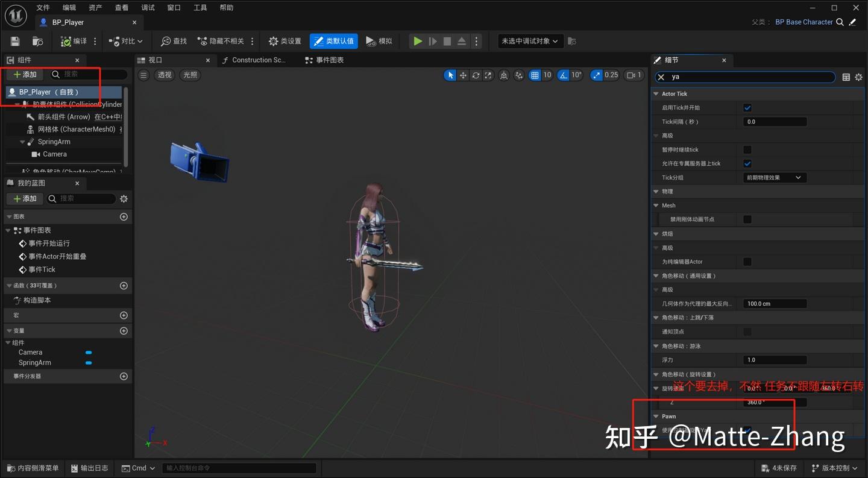The width and height of the screenshot is (868, 478).
Task: Open the 对比 diff dropdown
Action: 127,41
